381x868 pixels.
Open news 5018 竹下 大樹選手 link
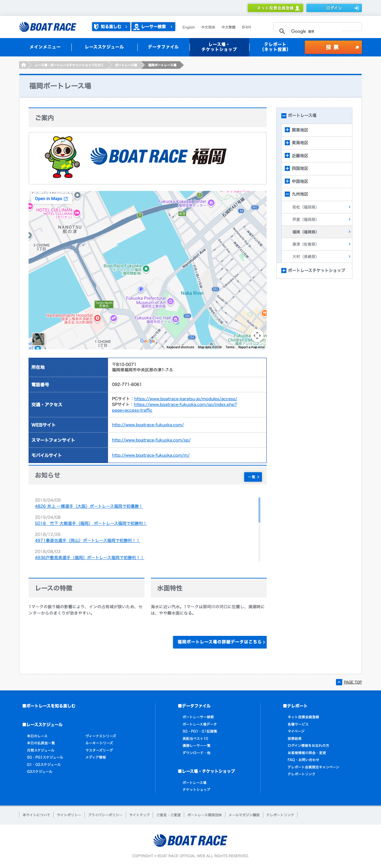pos(91,523)
